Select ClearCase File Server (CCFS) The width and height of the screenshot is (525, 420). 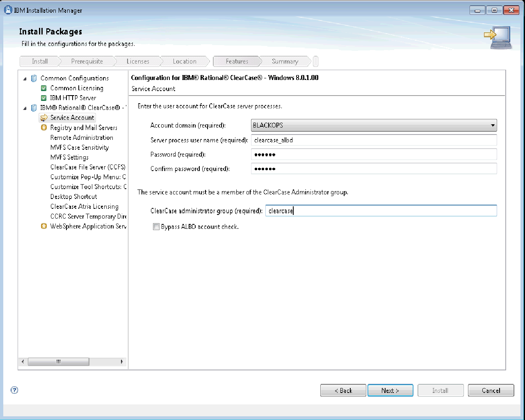(88, 167)
